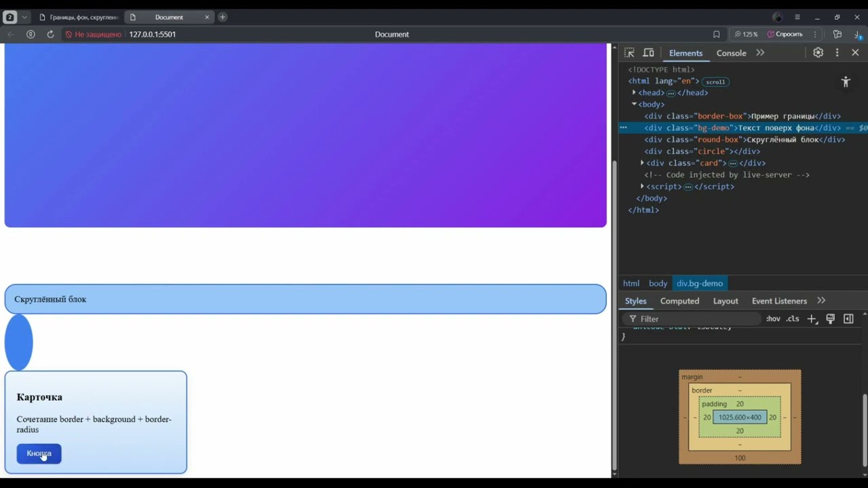Open browser three-dot menu beside Спросить
The image size is (868, 488).
click(x=815, y=34)
